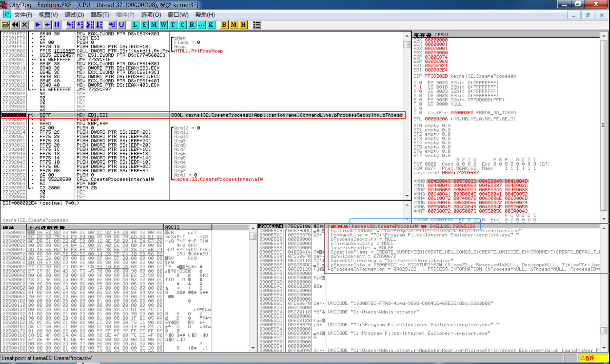Open the 选项(O) options menu
Image resolution: width=610 pixels, height=364 pixels.
(x=151, y=15)
